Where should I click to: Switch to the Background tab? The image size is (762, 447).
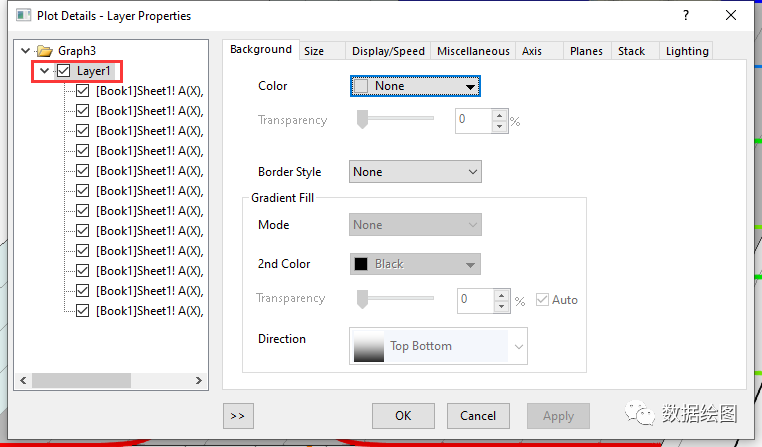coord(261,50)
